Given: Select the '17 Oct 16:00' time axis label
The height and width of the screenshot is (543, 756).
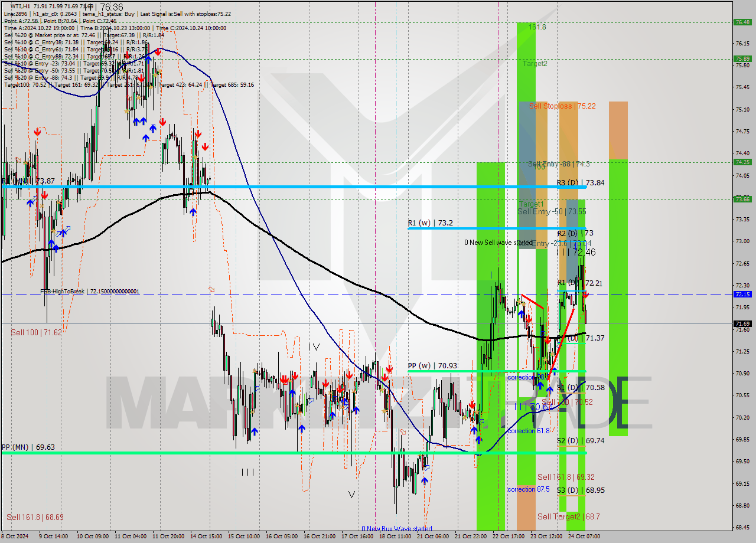Looking at the screenshot, I should 357,537.
